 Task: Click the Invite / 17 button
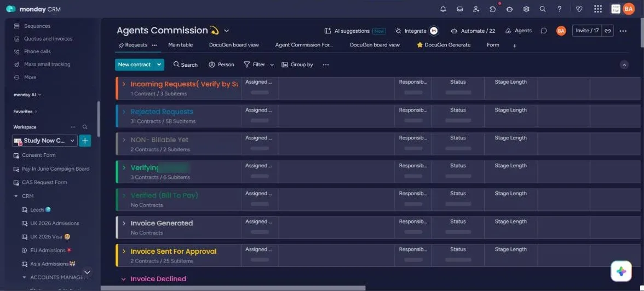587,31
